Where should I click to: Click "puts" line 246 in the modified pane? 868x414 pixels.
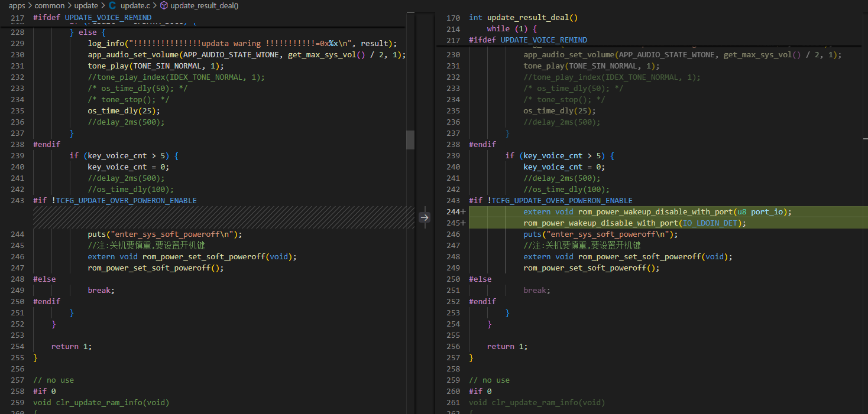[x=601, y=234]
